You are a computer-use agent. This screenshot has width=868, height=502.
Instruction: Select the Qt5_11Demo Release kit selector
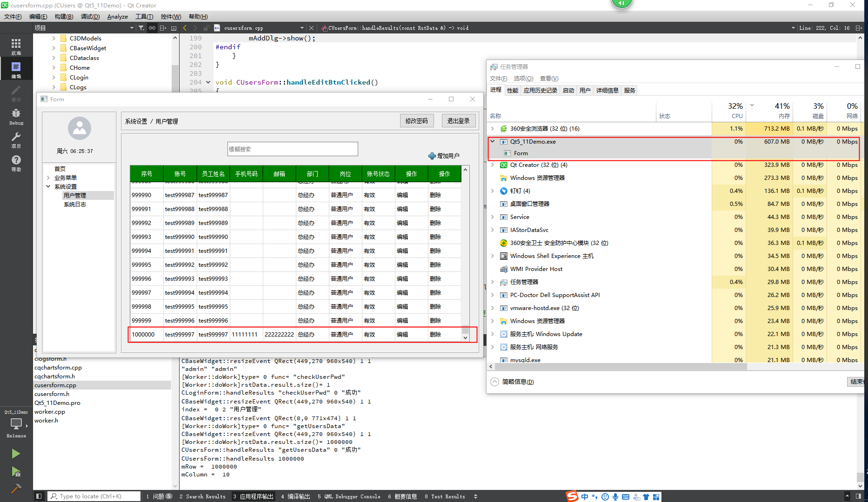(x=16, y=424)
